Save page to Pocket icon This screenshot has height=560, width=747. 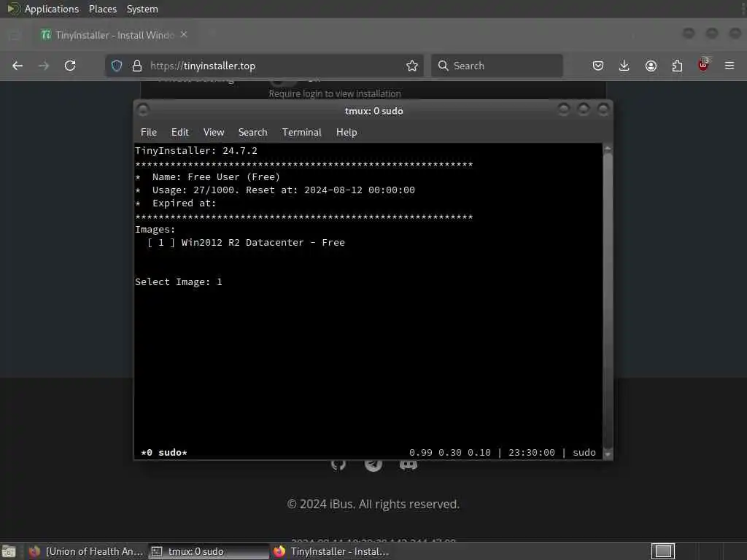coord(598,66)
